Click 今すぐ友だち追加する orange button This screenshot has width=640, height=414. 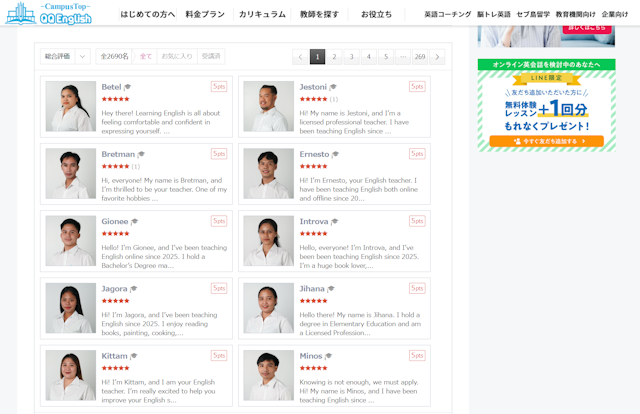tap(547, 141)
